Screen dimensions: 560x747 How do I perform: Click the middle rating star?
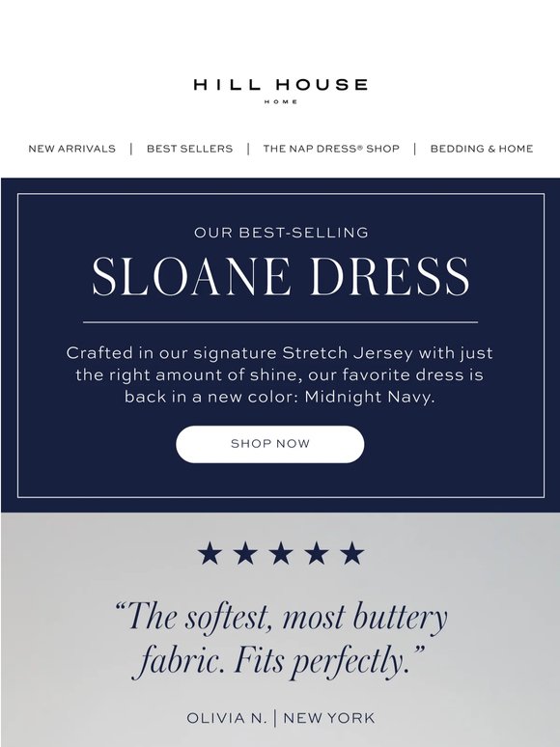pyautogui.click(x=281, y=553)
